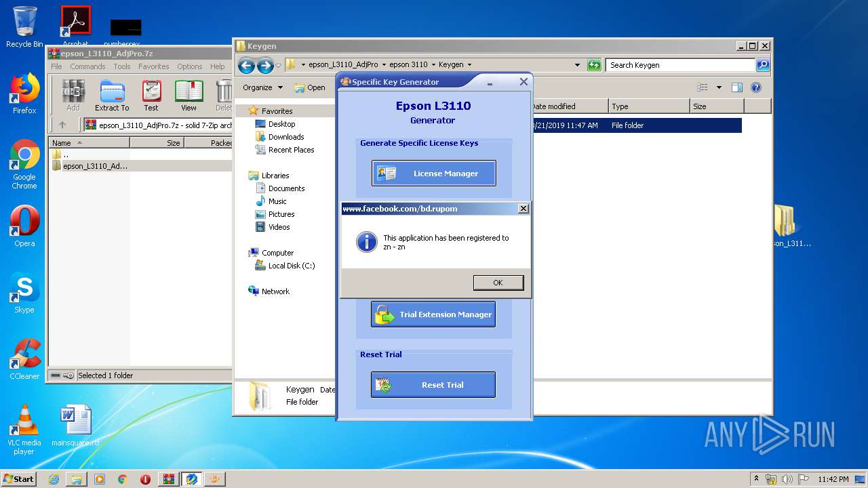Toggle the preview pane icon

tap(737, 87)
